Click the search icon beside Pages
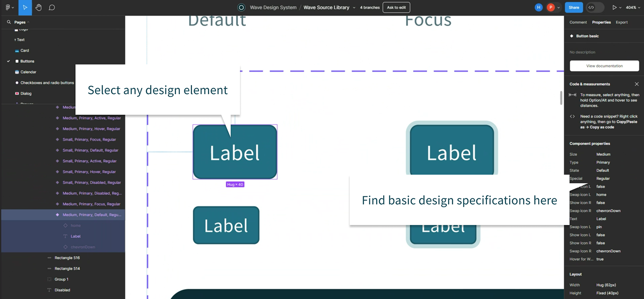This screenshot has width=644, height=299. 9,22
